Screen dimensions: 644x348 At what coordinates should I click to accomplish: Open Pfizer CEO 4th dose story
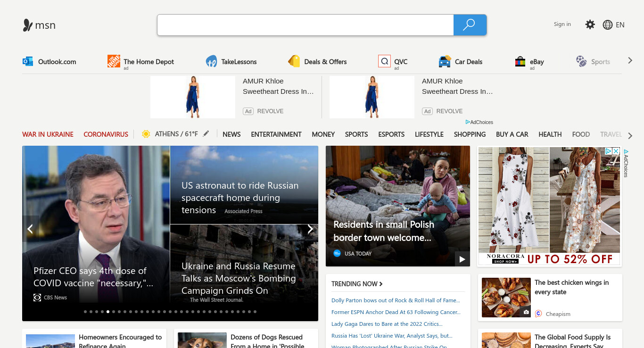(x=93, y=277)
